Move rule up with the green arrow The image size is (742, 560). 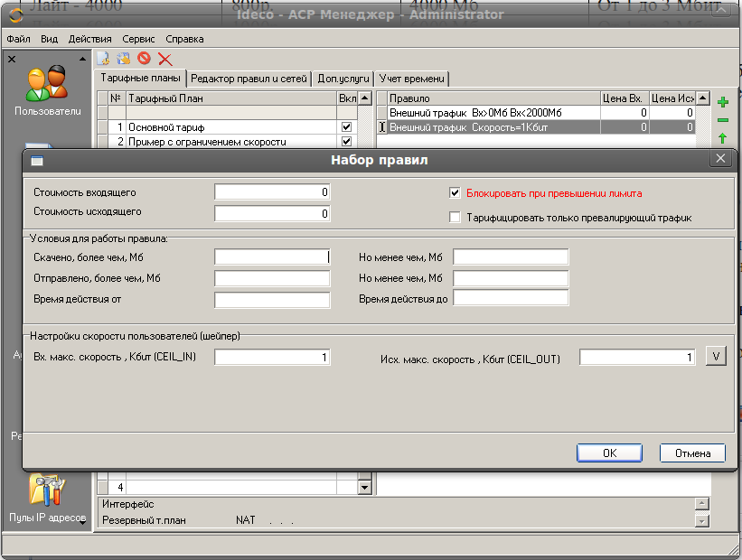pos(722,138)
